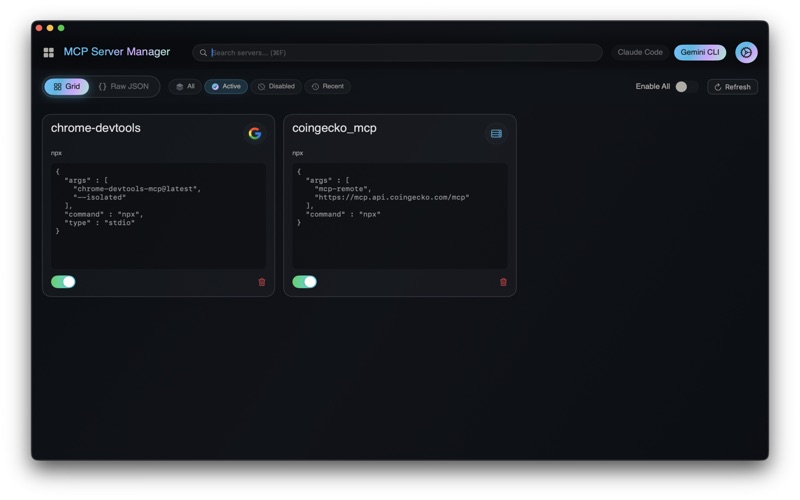
Task: Focus the Search servers field
Action: coord(397,53)
